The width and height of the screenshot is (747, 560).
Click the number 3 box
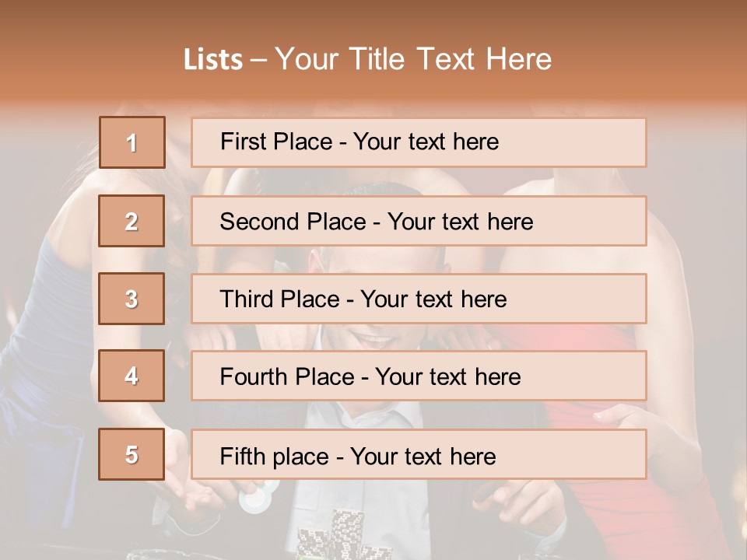132,299
